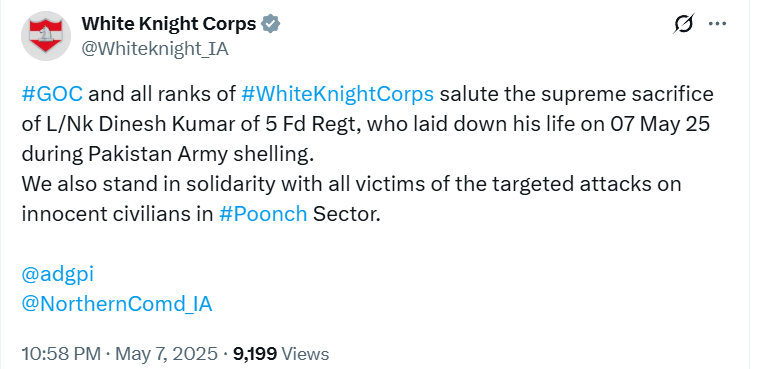Open the three-dot more options menu
This screenshot has width=761, height=369.
717,23
